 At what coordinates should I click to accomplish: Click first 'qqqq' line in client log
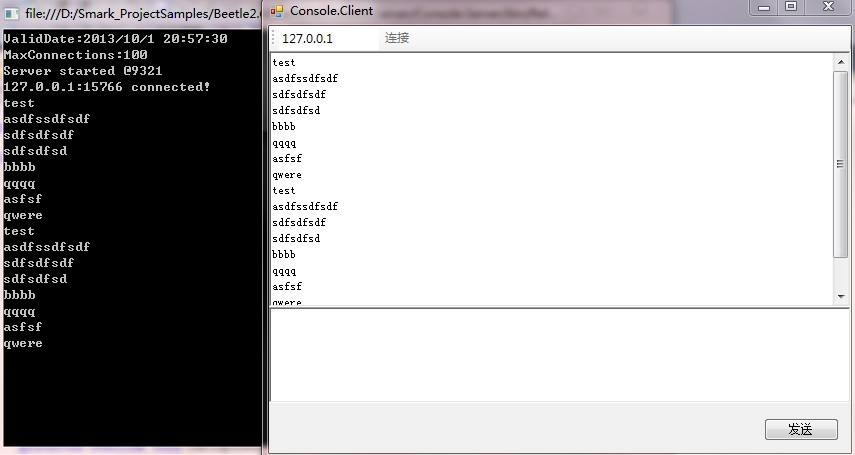(x=284, y=143)
